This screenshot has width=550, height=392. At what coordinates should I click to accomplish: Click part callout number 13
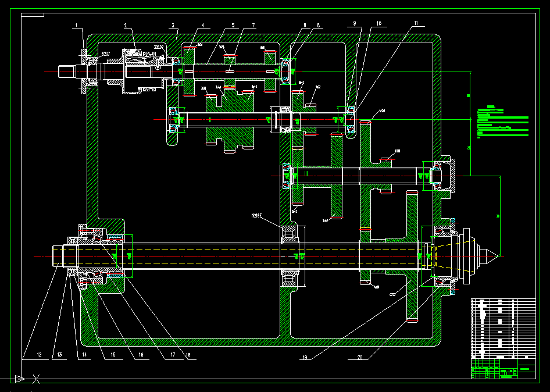(59, 355)
